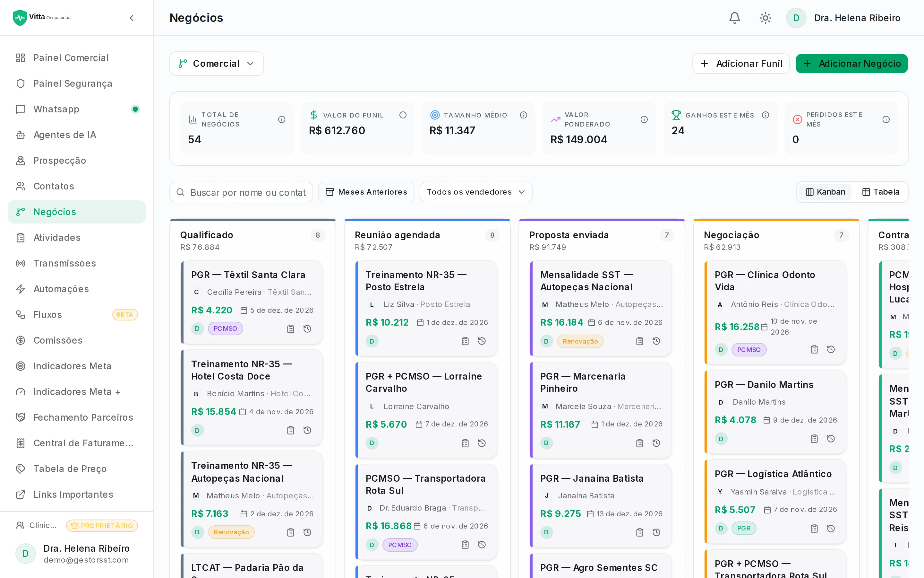Viewport: 924px width, 578px height.
Task: Open history icon on PGR Clínica Odonto Vida card
Action: [x=831, y=349]
